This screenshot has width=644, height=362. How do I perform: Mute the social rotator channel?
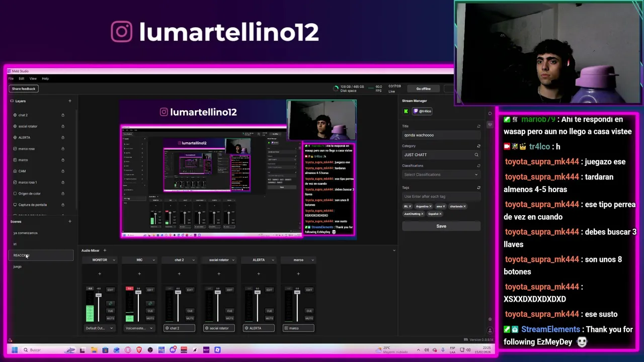click(x=229, y=318)
